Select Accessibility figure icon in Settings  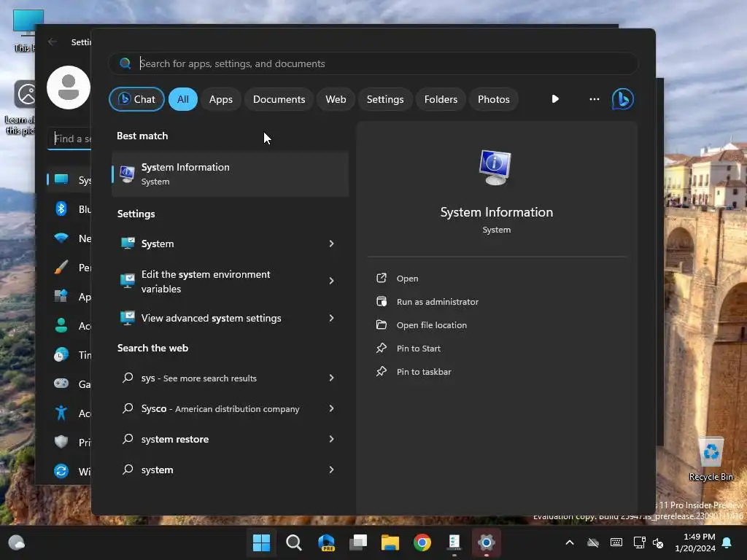click(x=61, y=413)
